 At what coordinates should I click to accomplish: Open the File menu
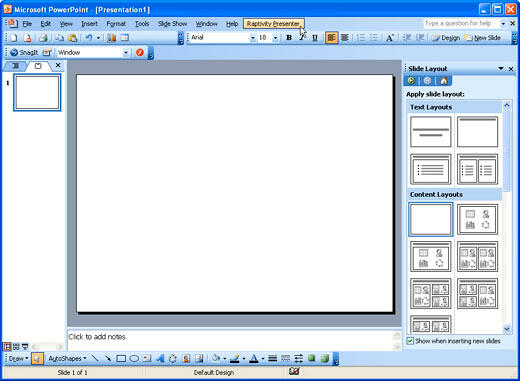click(27, 24)
